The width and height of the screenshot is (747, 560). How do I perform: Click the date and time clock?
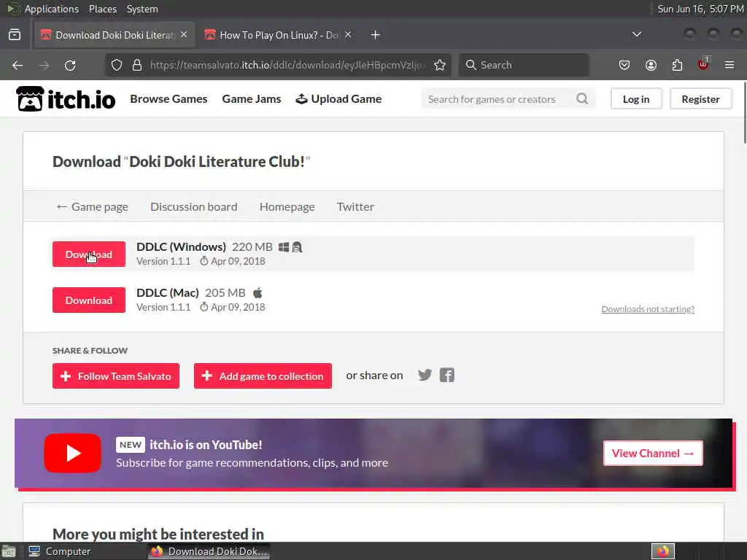(x=700, y=9)
